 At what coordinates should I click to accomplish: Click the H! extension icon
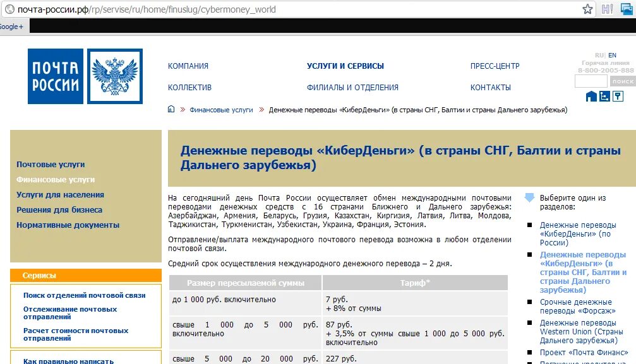(607, 9)
